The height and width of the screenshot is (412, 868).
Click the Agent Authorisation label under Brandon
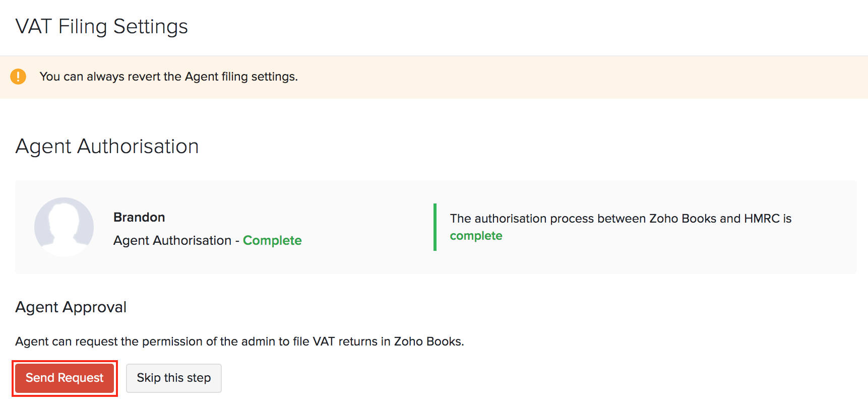coord(172,240)
